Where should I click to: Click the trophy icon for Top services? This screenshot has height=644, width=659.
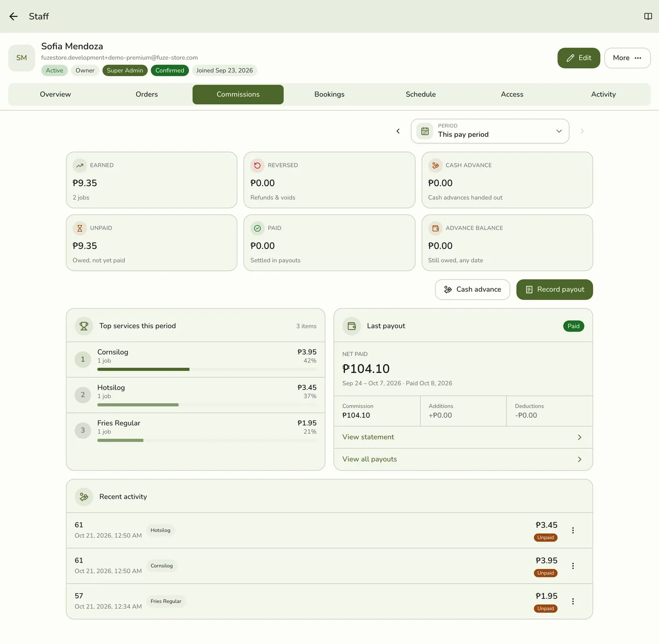[84, 326]
